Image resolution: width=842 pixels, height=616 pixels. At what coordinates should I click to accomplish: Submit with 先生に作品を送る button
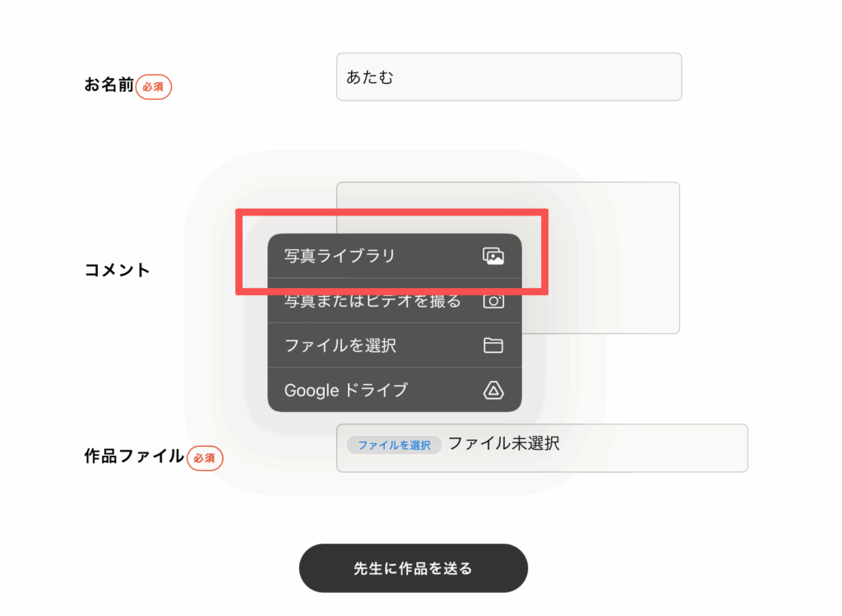[x=413, y=568]
